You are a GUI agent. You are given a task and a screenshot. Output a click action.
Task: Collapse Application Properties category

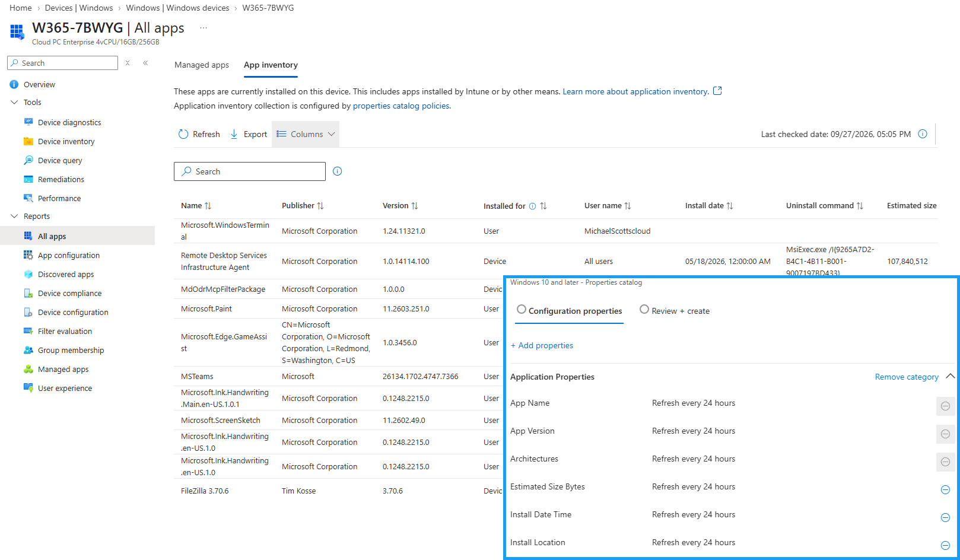[x=951, y=377]
